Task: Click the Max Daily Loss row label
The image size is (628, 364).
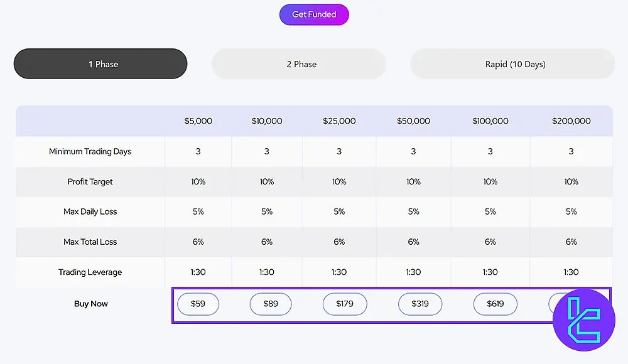Action: 90,211
